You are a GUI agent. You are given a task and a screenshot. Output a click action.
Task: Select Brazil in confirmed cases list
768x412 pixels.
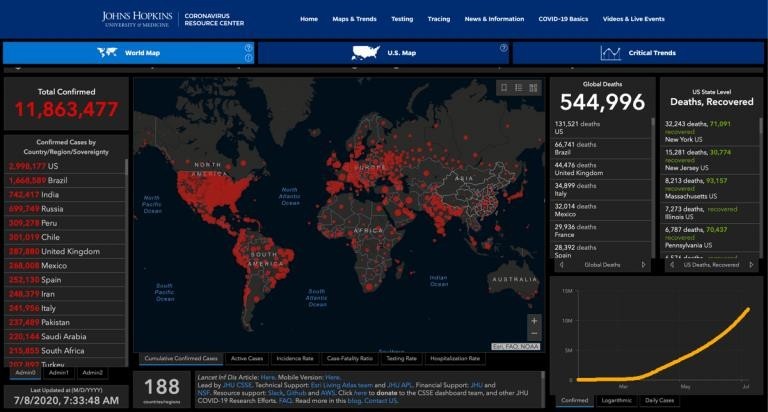(x=65, y=180)
